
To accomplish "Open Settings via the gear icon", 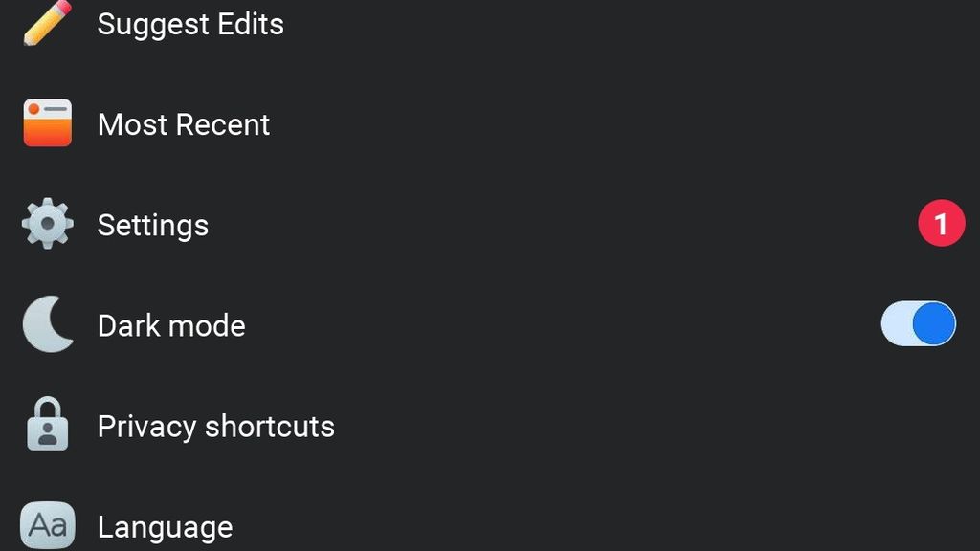I will (48, 225).
